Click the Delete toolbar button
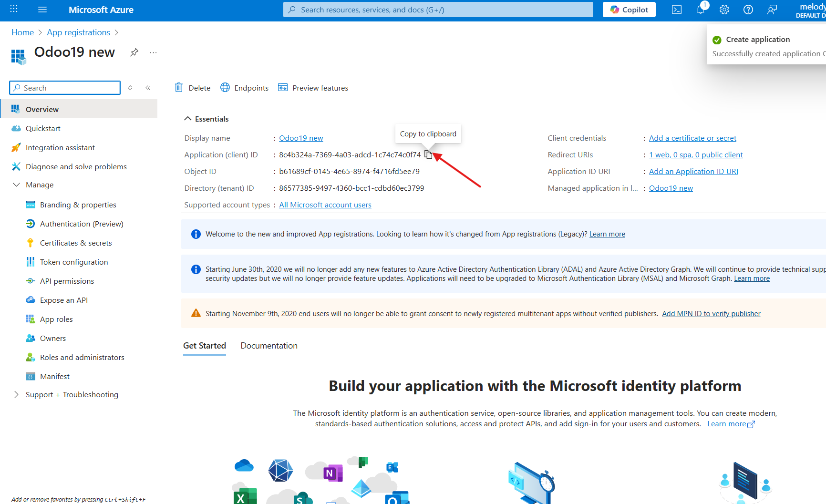The image size is (826, 504). tap(193, 88)
